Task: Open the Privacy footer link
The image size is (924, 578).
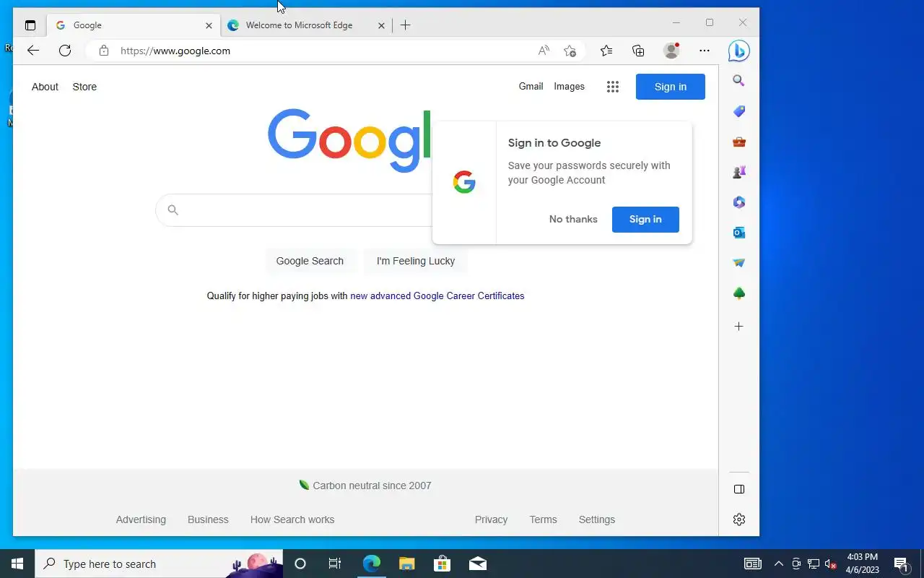Action: (491, 519)
